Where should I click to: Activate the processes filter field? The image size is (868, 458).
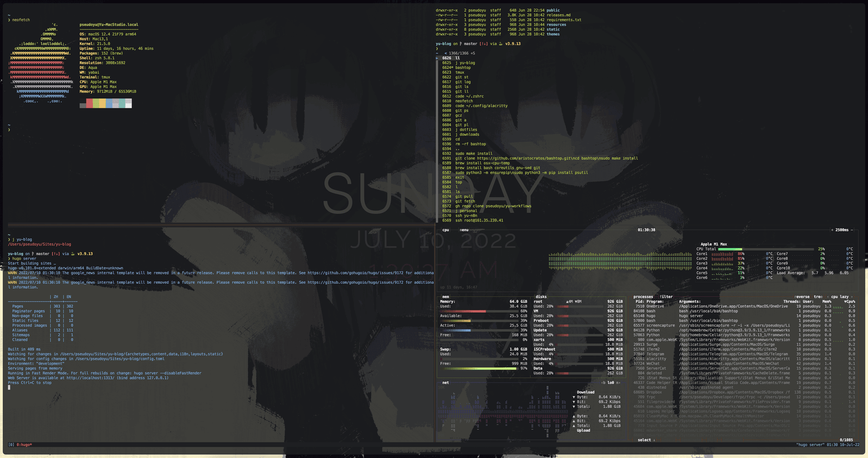[x=666, y=297]
